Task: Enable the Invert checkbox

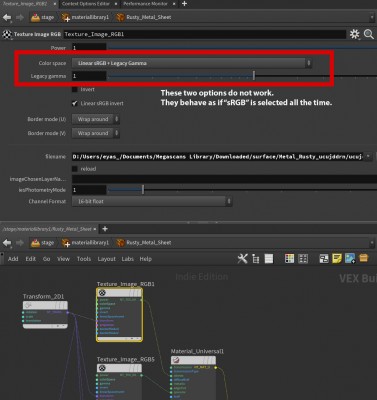Action: [x=75, y=89]
